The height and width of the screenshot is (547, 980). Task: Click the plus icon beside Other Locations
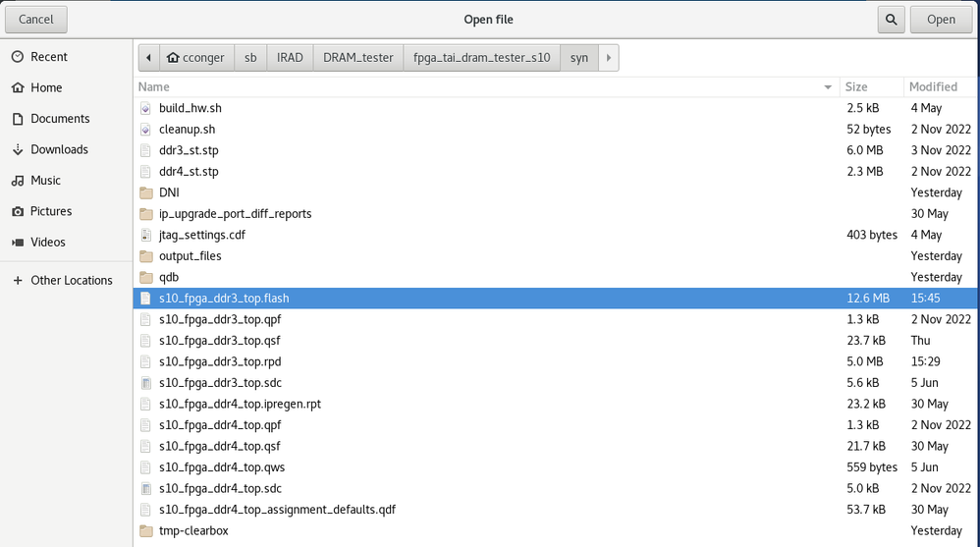(x=18, y=281)
